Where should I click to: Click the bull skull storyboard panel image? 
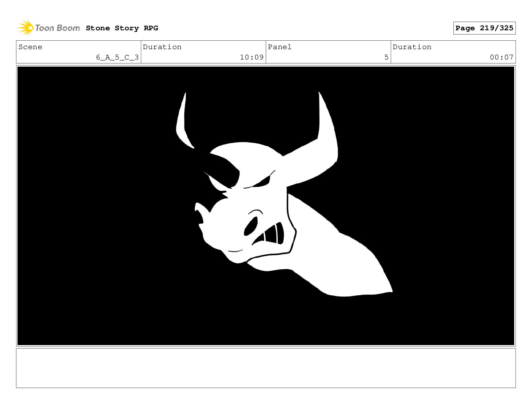266,206
